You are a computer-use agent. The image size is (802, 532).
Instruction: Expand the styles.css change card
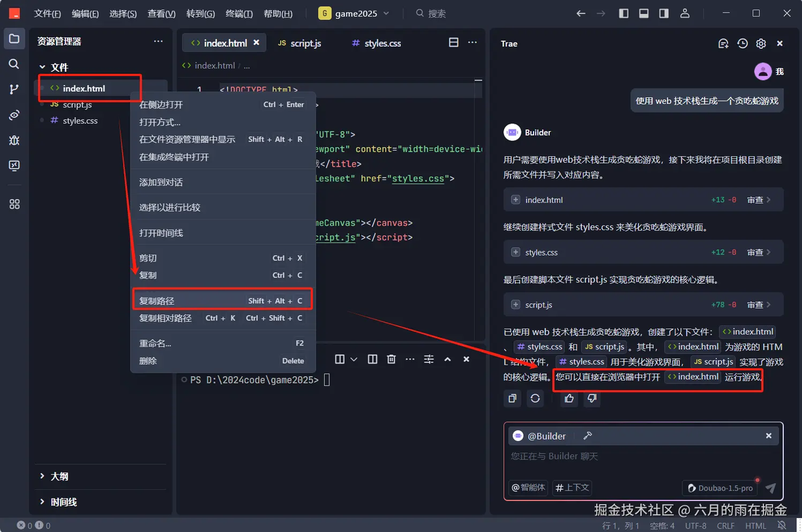pyautogui.click(x=515, y=252)
